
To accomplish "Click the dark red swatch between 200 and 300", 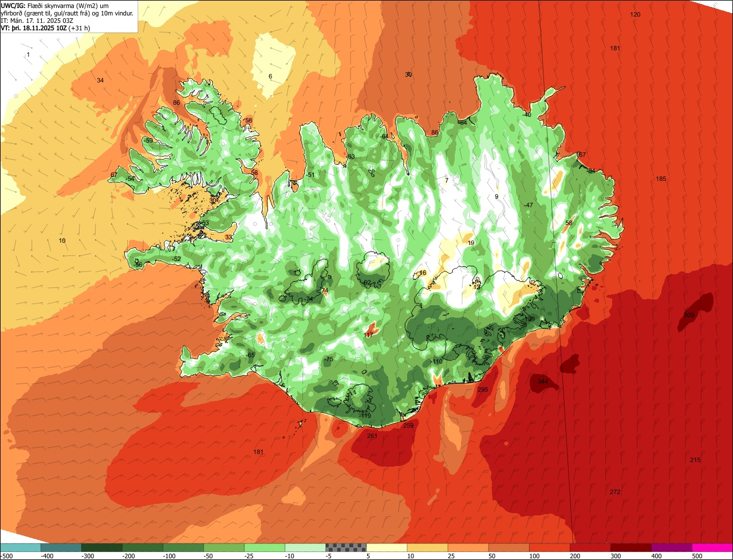I will click(x=590, y=547).
